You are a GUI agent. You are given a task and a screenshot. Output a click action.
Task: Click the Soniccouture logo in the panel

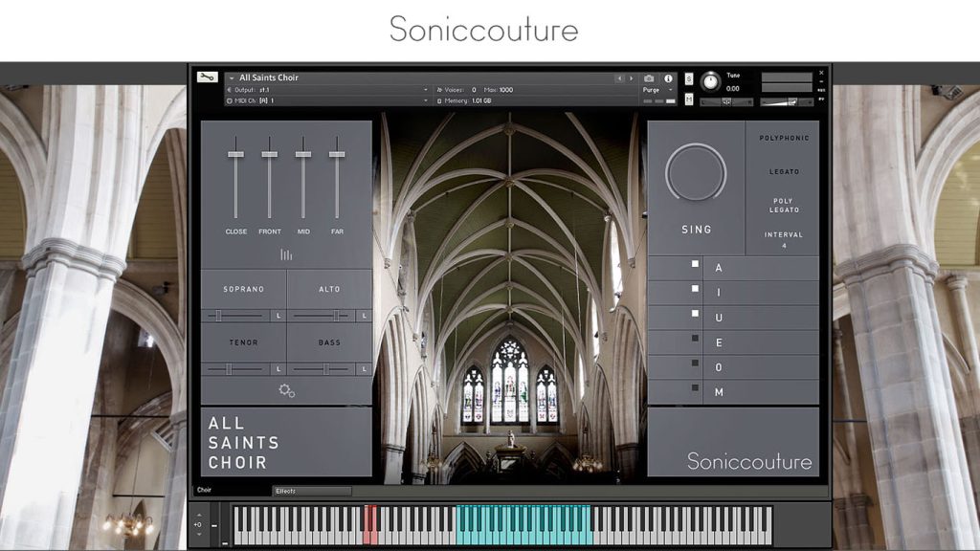click(x=748, y=462)
